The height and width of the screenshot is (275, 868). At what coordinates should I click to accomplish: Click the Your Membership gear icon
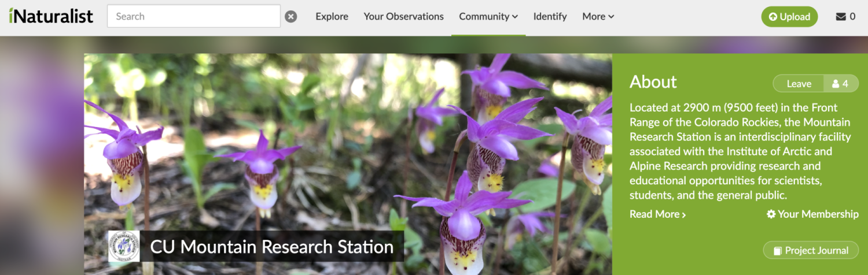tap(771, 214)
